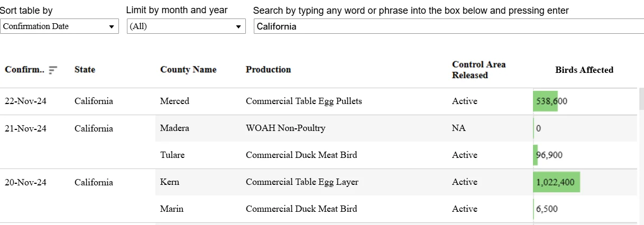Viewport: 644px width, 225px height.
Task: Click the NA status for Madera row
Action: (457, 128)
